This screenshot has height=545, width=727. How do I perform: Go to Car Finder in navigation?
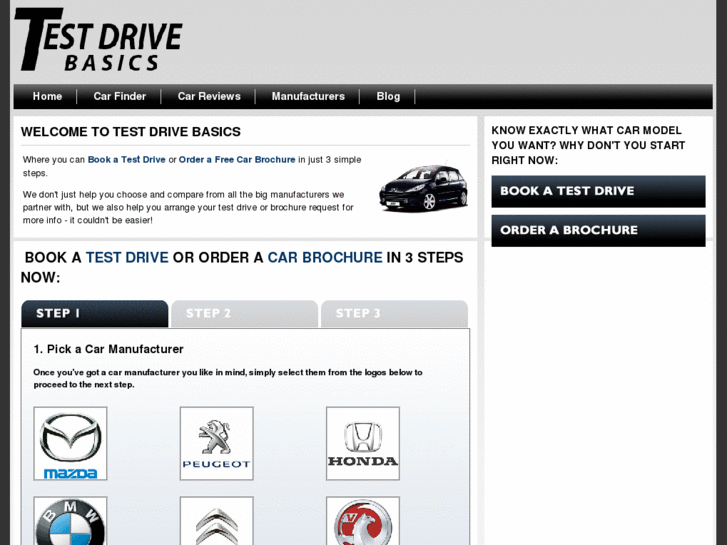[x=120, y=96]
